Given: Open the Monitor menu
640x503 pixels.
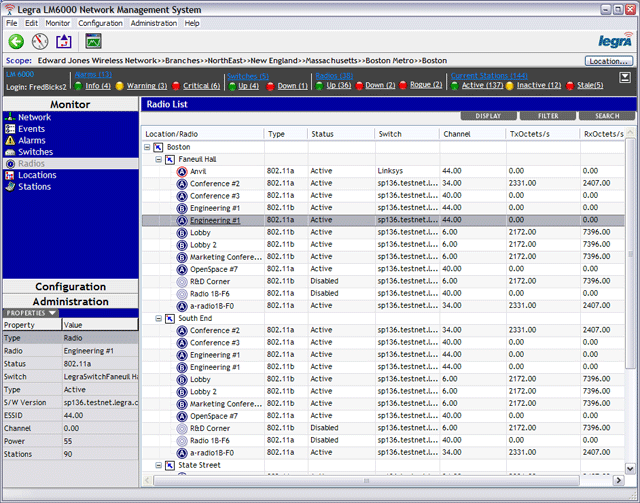Looking at the screenshot, I should click(x=58, y=23).
